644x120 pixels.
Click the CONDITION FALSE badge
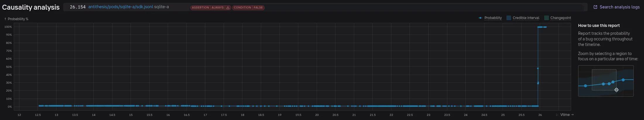coord(248,8)
